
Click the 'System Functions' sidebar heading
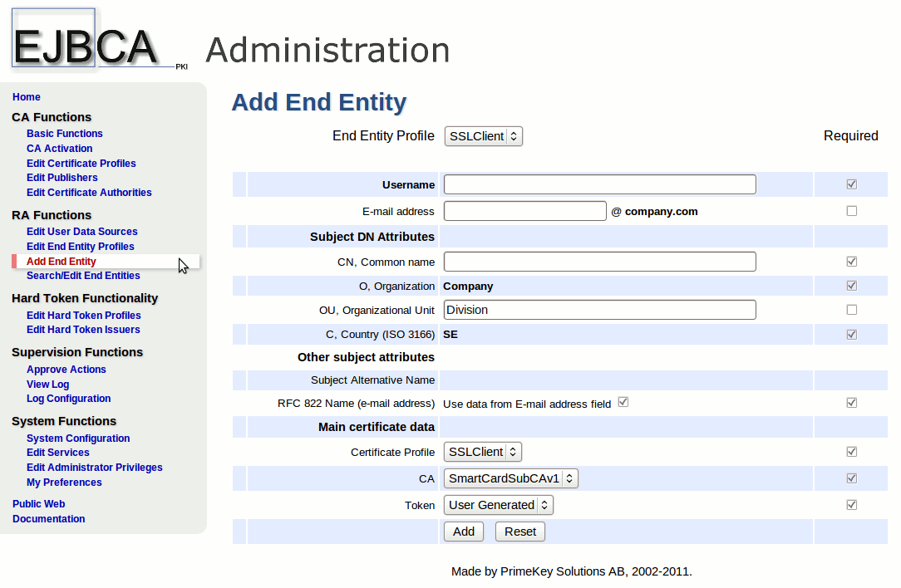pos(64,421)
